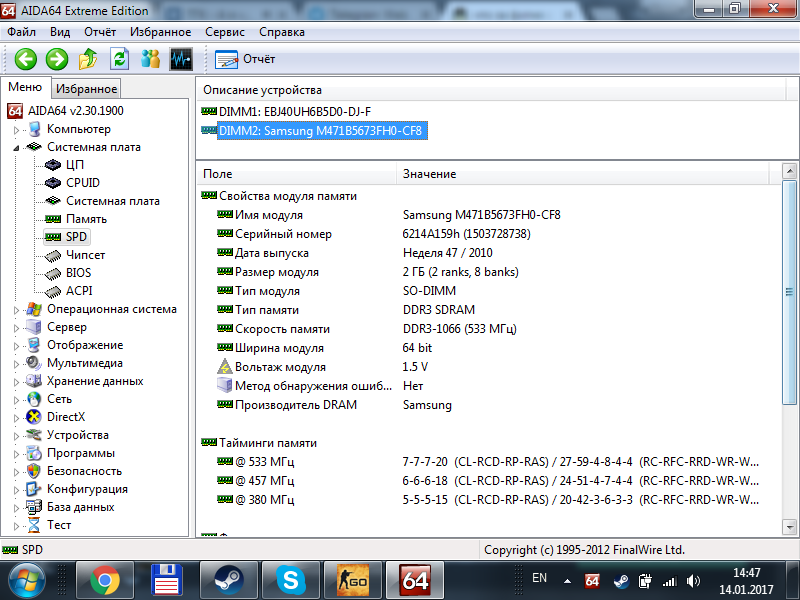This screenshot has width=800, height=600.
Task: Open the sensor graph monitor toolbar icon
Action: (x=181, y=59)
